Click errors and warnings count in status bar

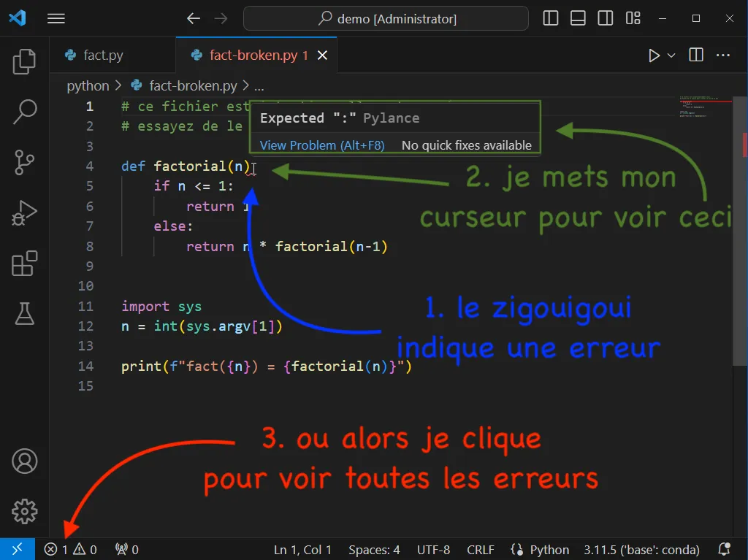[70, 550]
